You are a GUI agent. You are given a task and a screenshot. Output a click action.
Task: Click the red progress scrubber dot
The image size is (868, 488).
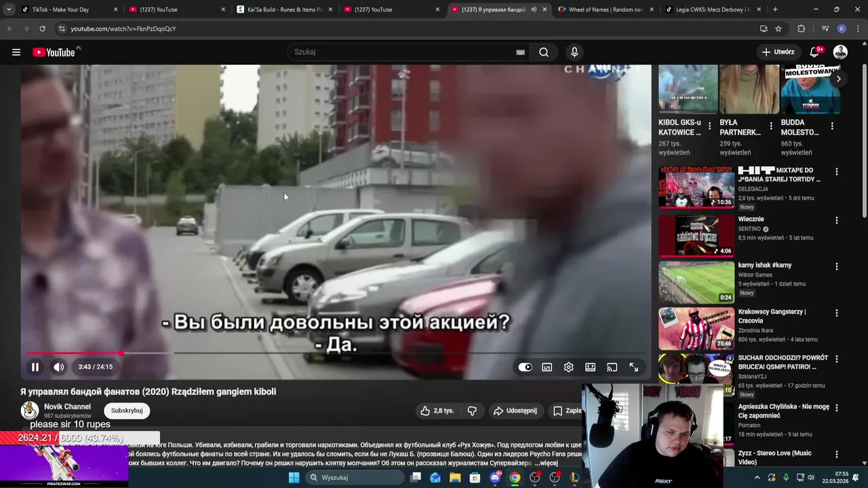[121, 353]
